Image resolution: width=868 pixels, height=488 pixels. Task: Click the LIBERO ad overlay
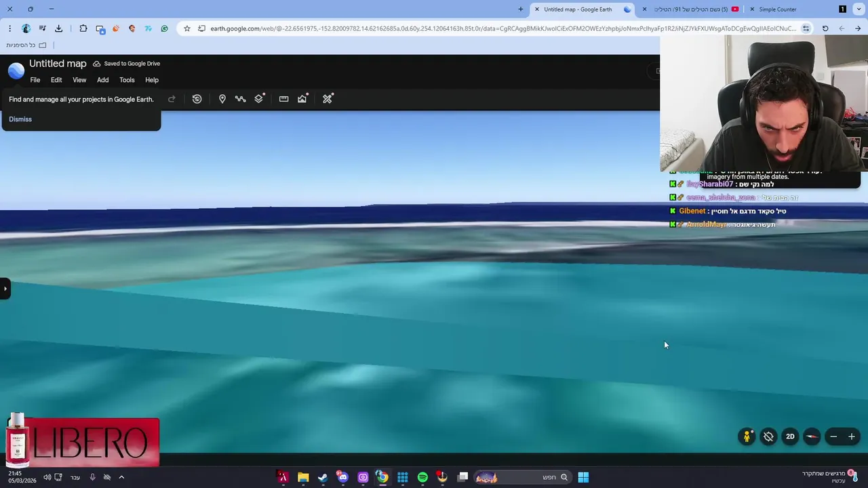click(81, 442)
